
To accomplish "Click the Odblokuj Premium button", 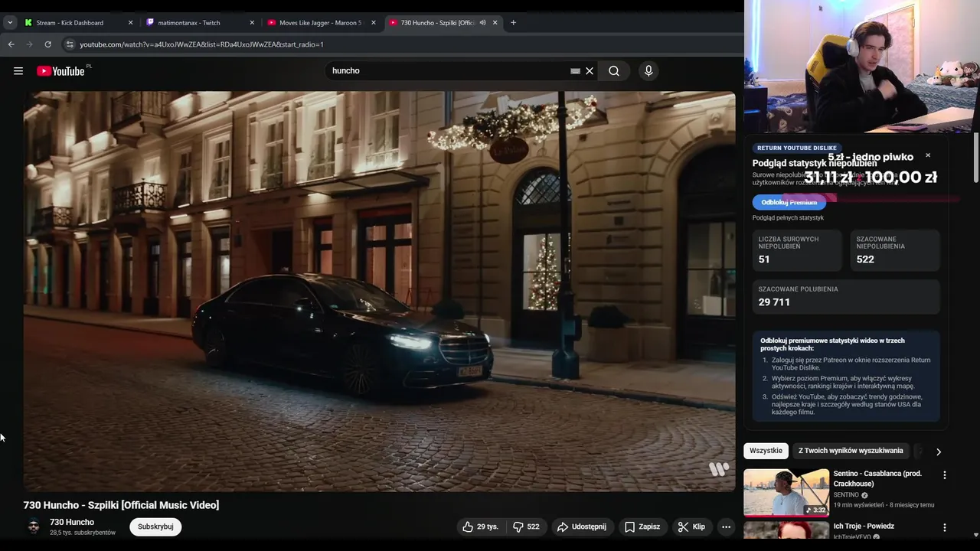I will click(x=789, y=202).
